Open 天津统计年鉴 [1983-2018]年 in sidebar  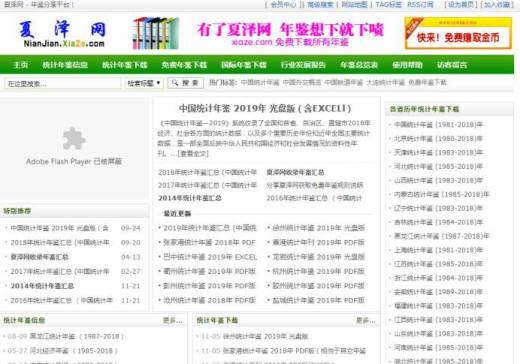point(438,153)
